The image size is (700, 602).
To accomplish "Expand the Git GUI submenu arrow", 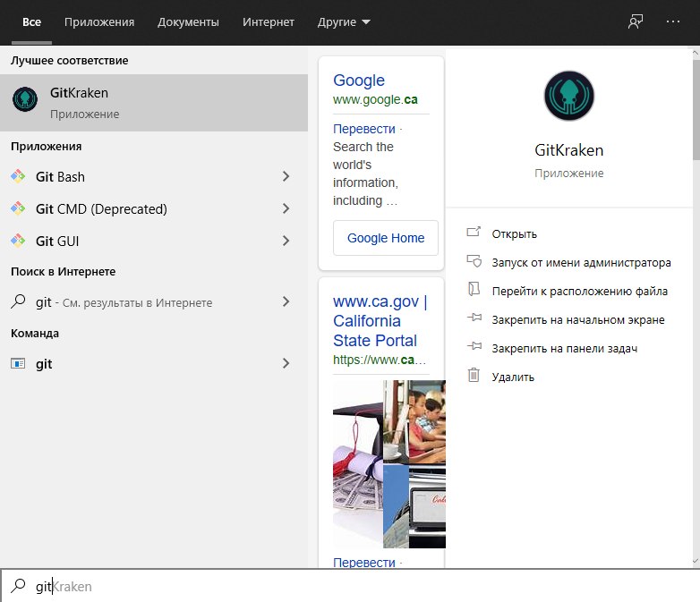I will pyautogui.click(x=286, y=242).
